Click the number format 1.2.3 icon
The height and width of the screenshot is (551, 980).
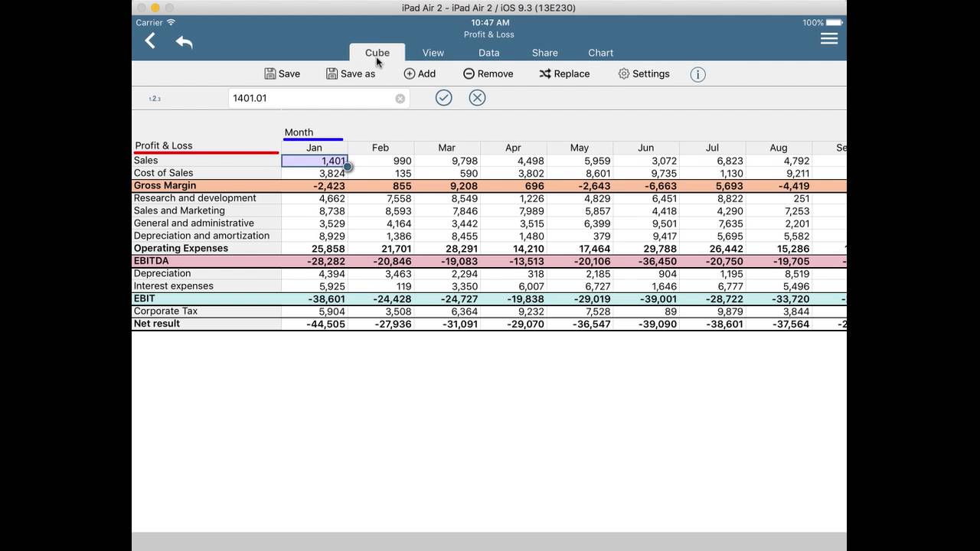[x=155, y=99]
